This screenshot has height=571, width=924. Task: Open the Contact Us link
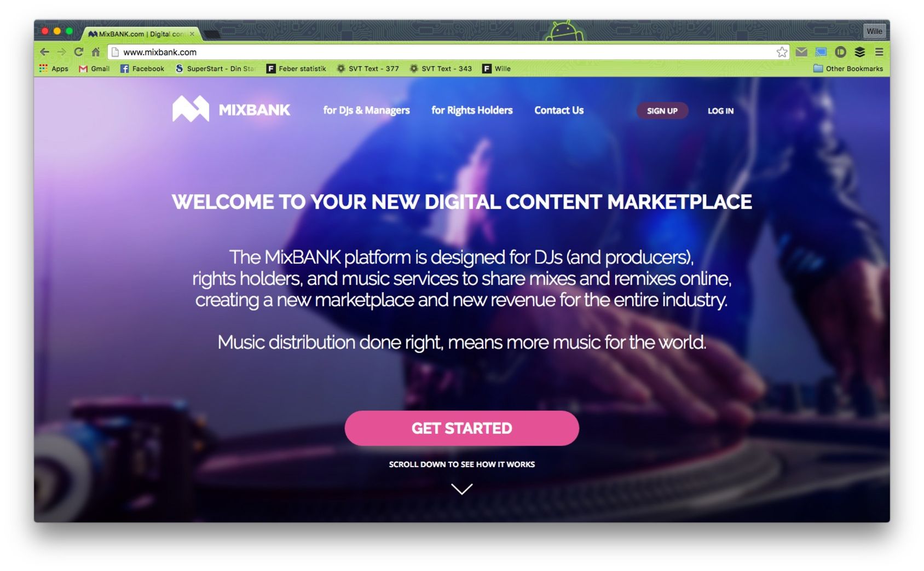click(559, 110)
